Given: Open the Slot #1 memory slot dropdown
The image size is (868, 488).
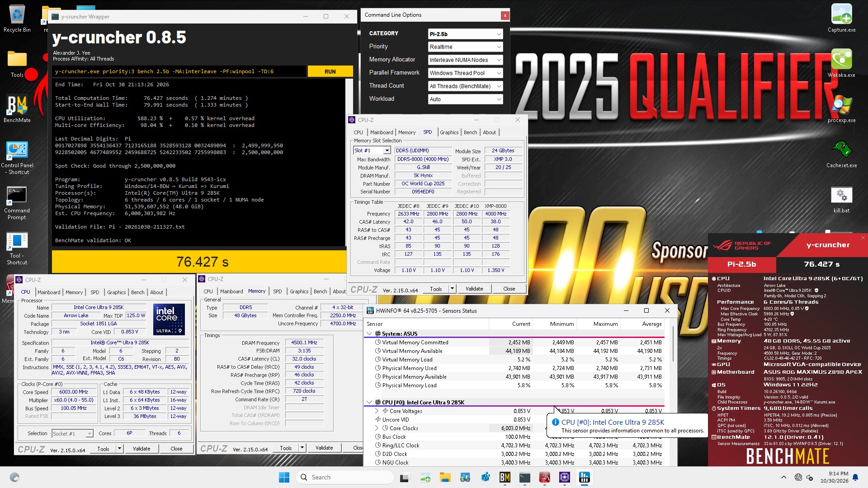Looking at the screenshot, I should (372, 150).
